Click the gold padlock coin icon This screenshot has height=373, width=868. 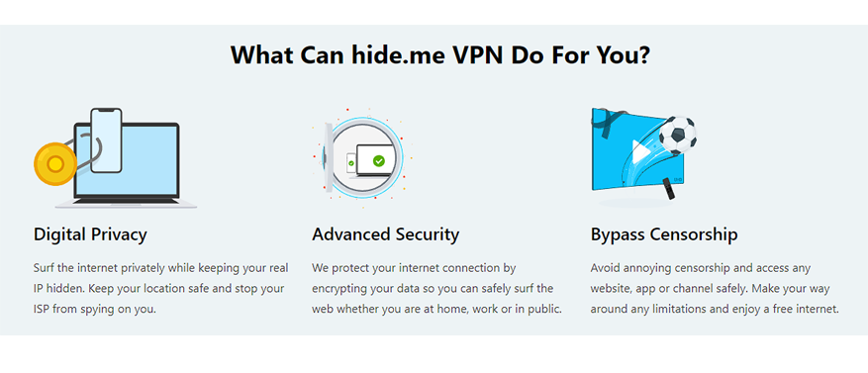(54, 164)
